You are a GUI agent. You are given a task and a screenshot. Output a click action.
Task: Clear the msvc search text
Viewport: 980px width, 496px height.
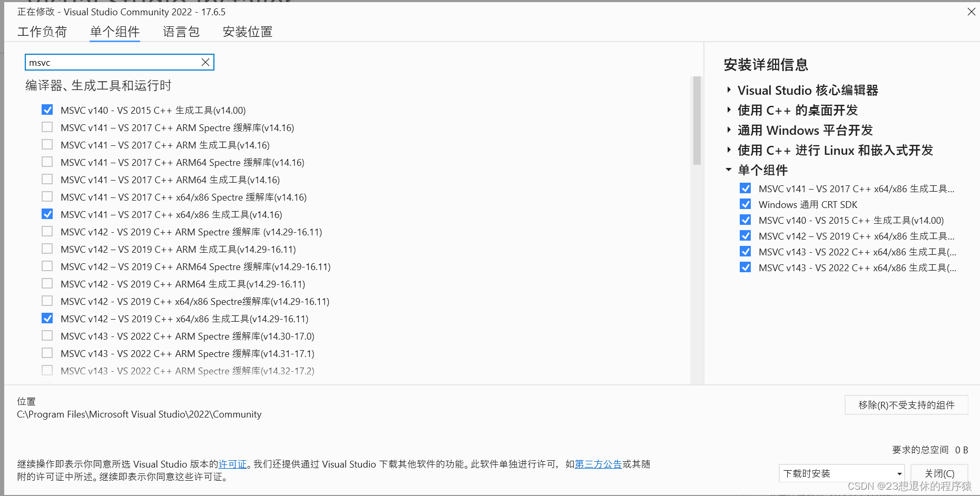pyautogui.click(x=205, y=62)
